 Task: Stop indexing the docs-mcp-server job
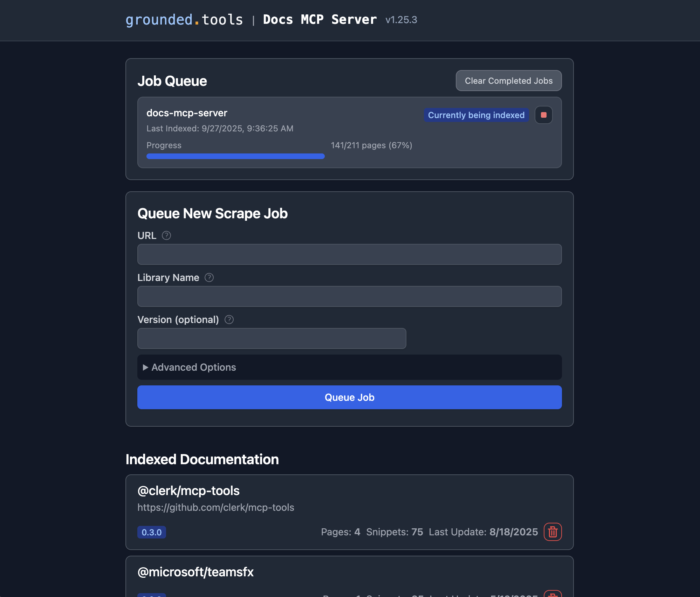544,115
